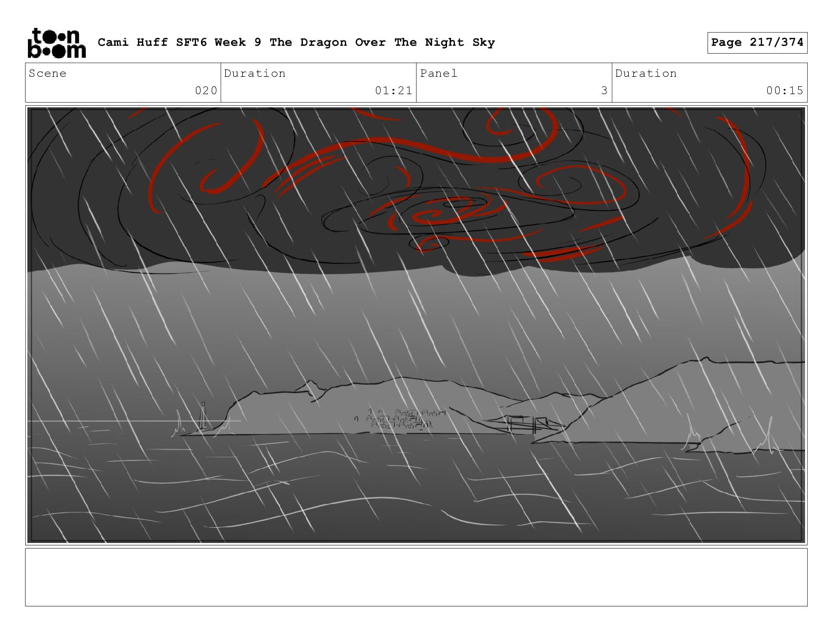Click the 'Scene' header label
This screenshot has height=644, width=834.
(48, 74)
